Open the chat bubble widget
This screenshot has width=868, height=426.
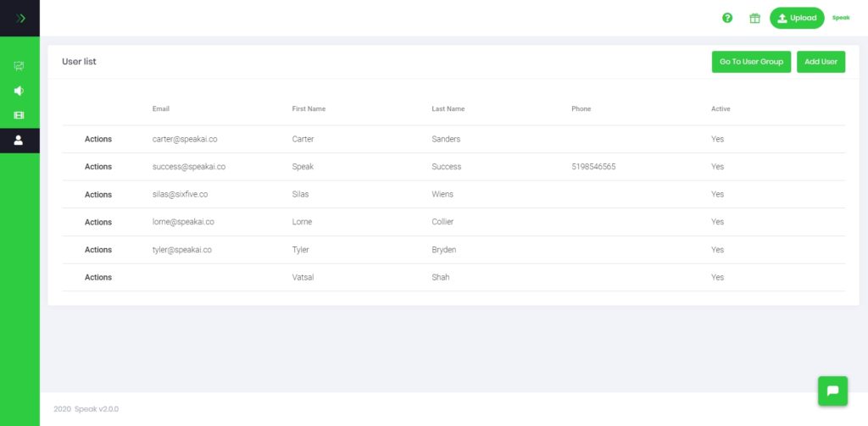coord(832,390)
